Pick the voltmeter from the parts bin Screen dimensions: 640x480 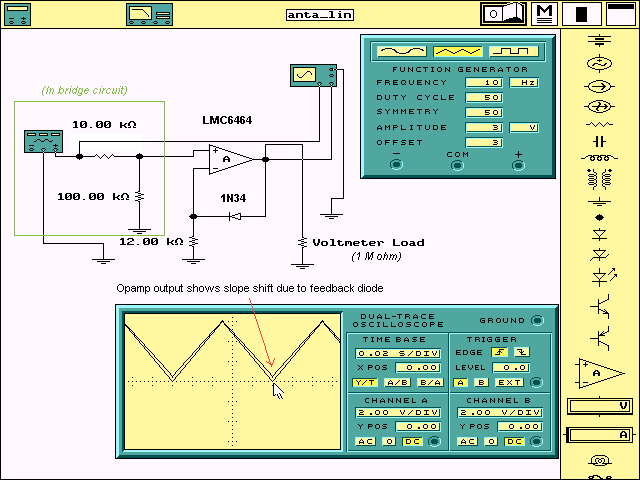click(600, 406)
